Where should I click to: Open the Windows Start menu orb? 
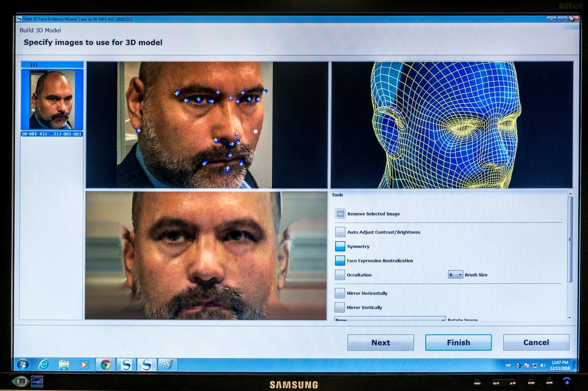22,365
